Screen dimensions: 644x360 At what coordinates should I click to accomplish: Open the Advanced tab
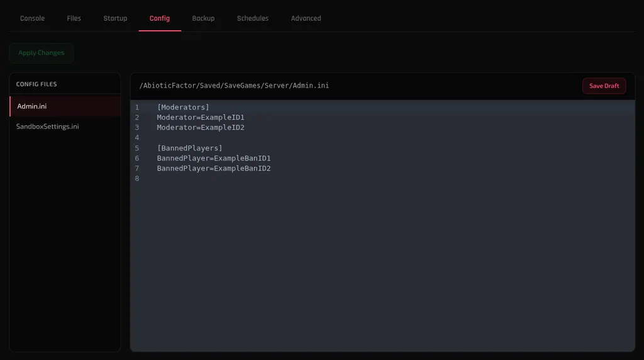(306, 18)
